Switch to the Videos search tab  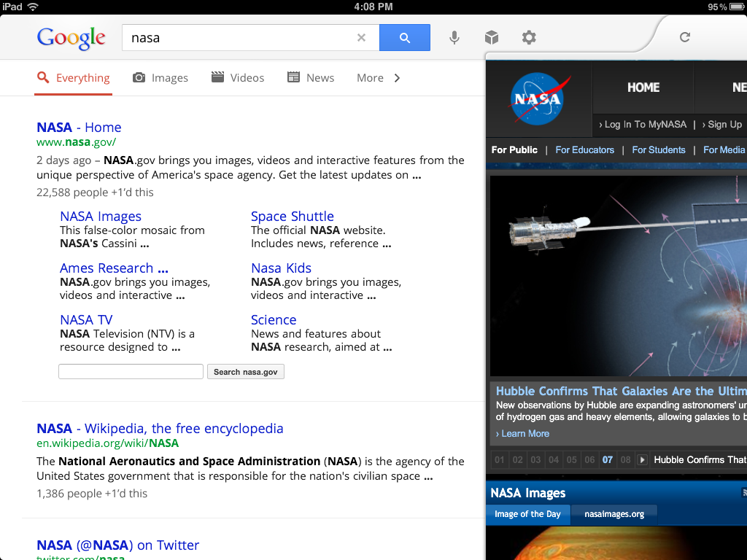tap(238, 78)
